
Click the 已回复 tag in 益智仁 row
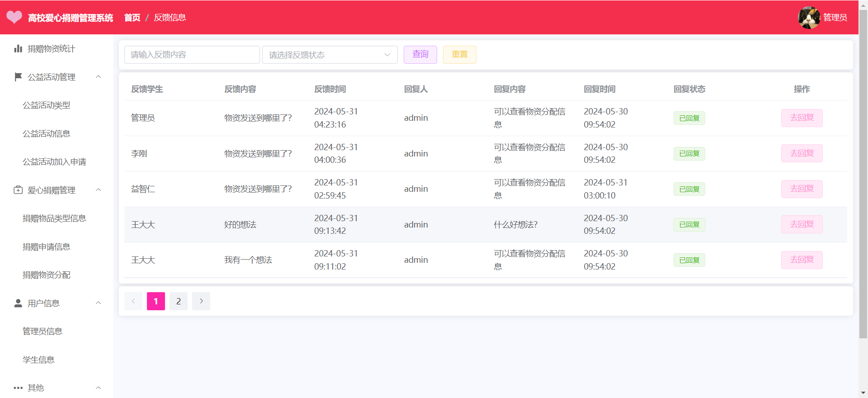point(689,189)
